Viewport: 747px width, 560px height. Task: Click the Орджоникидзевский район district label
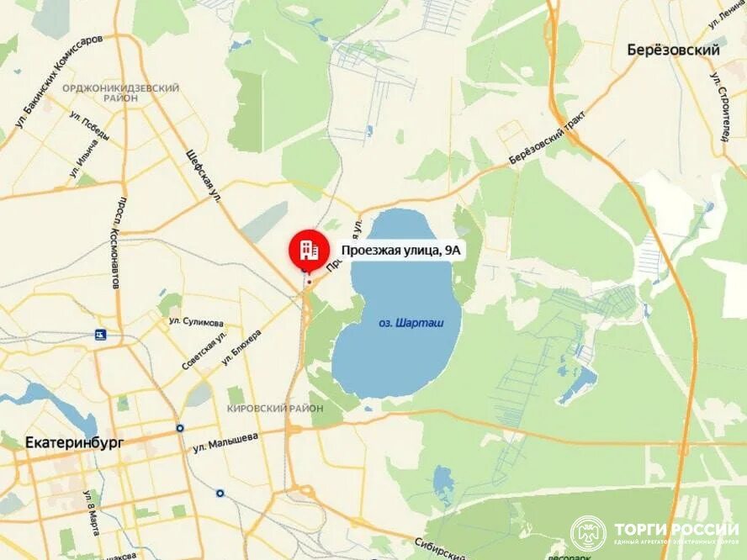[x=121, y=92]
